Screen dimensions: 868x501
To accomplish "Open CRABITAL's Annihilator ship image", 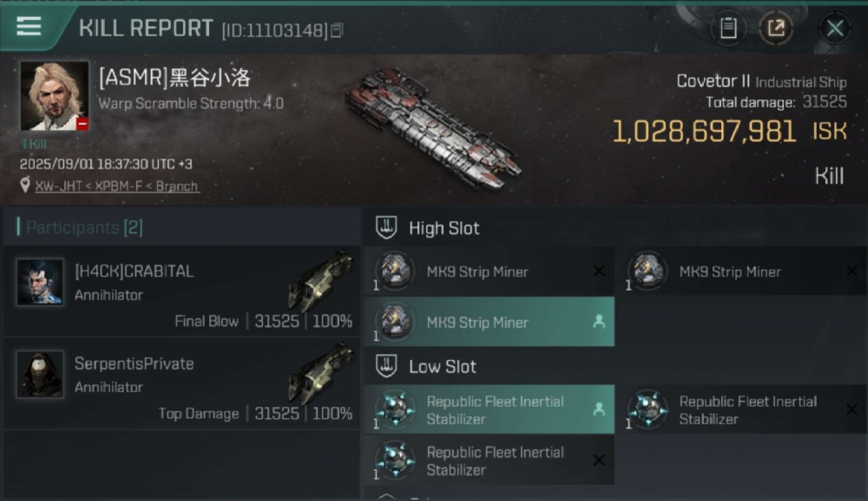I will coord(320,281).
